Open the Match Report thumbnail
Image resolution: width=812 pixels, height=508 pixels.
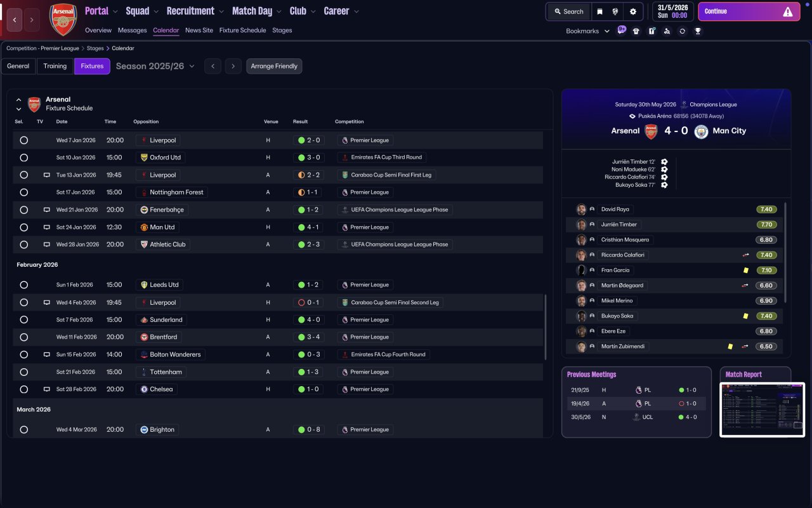point(763,410)
